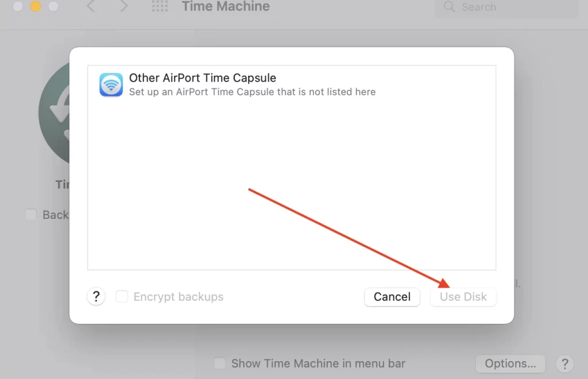
Task: Select Other AirPort Time Capsule entry
Action: [292, 85]
